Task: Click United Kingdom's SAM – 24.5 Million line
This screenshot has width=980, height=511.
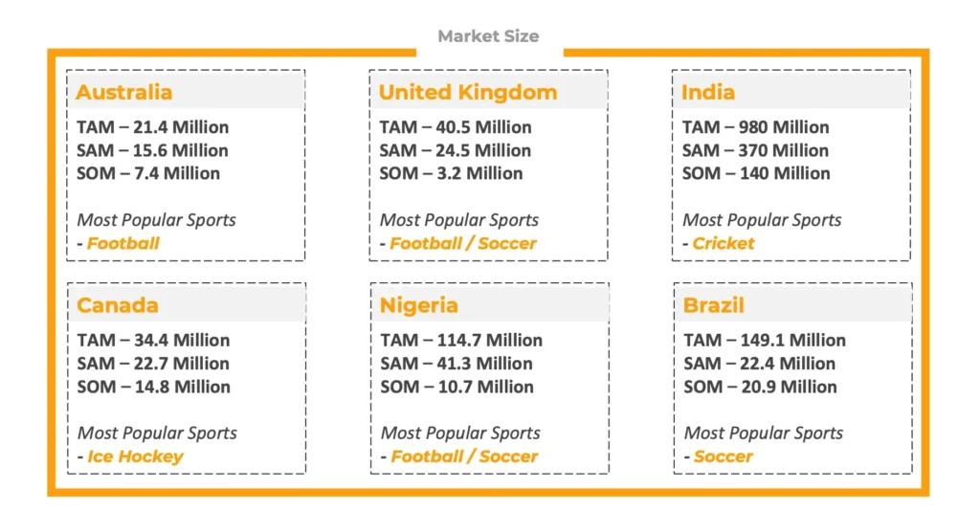Action: pyautogui.click(x=456, y=150)
